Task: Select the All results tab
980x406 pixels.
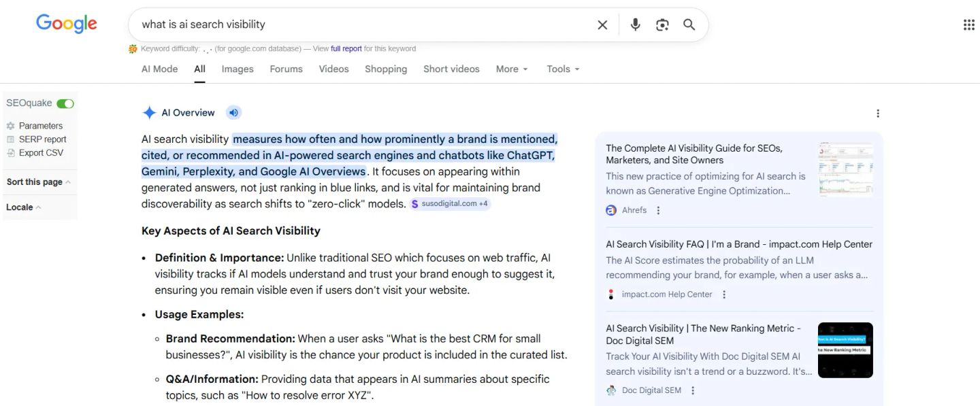Action: [x=199, y=69]
